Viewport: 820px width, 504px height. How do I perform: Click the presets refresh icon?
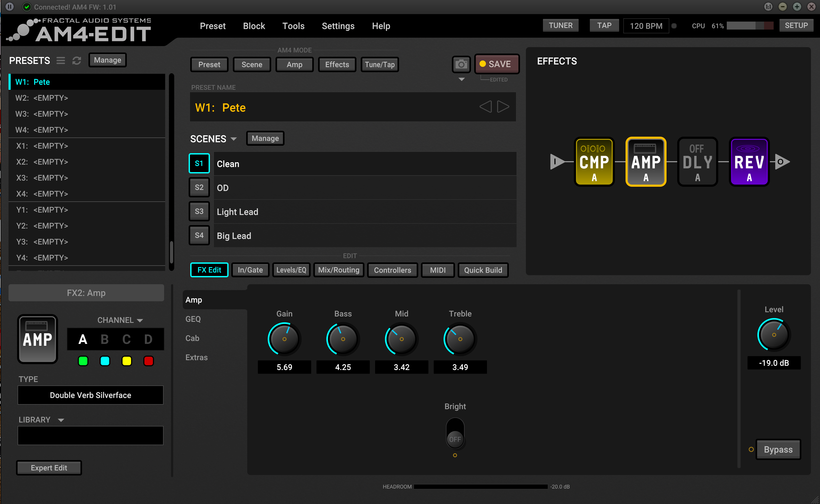click(x=77, y=60)
